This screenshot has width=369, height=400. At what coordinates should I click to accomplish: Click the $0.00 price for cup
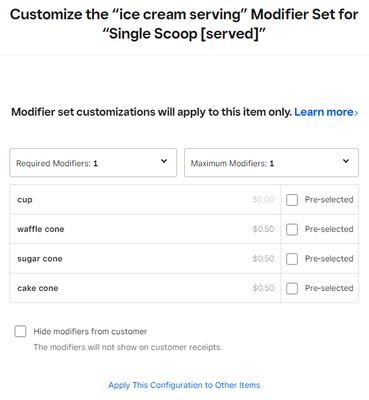point(263,200)
